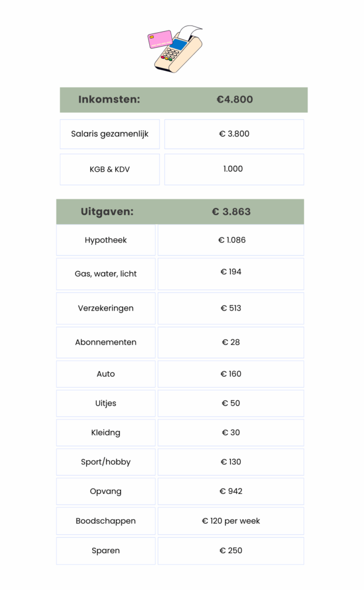The width and height of the screenshot is (364, 590).
Task: Select the Sparen row label
Action: point(106,551)
